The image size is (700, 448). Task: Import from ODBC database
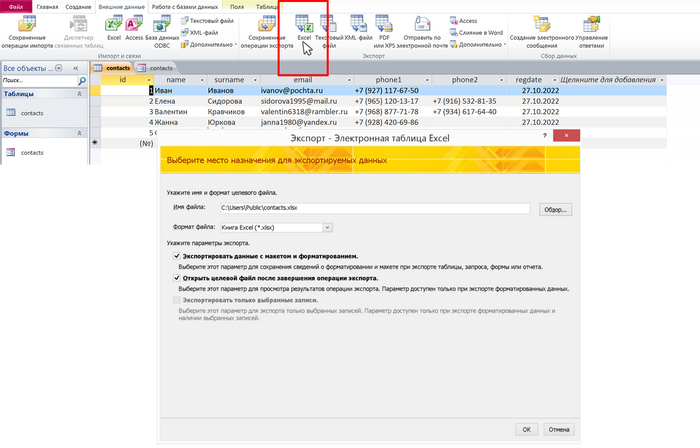tap(162, 31)
